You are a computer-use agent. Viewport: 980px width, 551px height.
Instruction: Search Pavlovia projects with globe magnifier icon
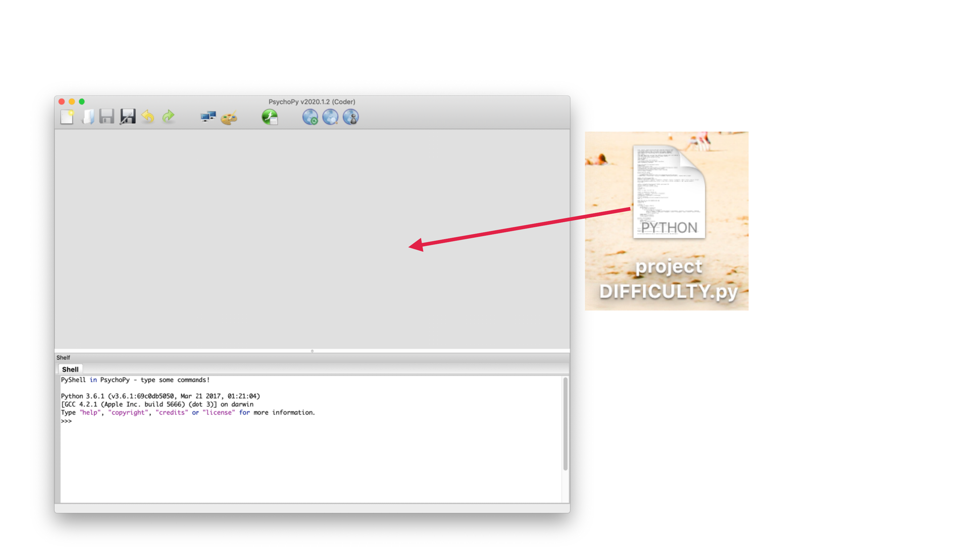pyautogui.click(x=330, y=117)
